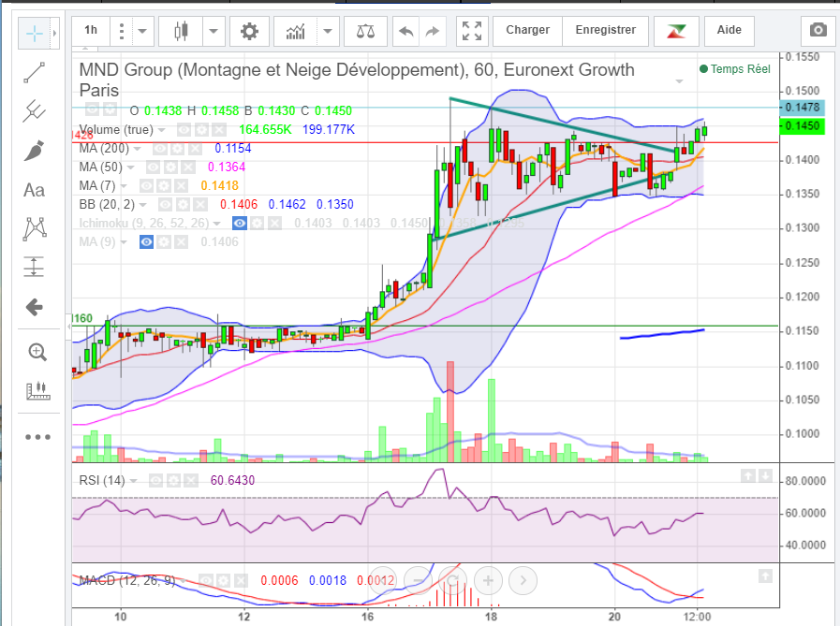Open the timeframe dropdown arrow next to 1h

[x=142, y=31]
